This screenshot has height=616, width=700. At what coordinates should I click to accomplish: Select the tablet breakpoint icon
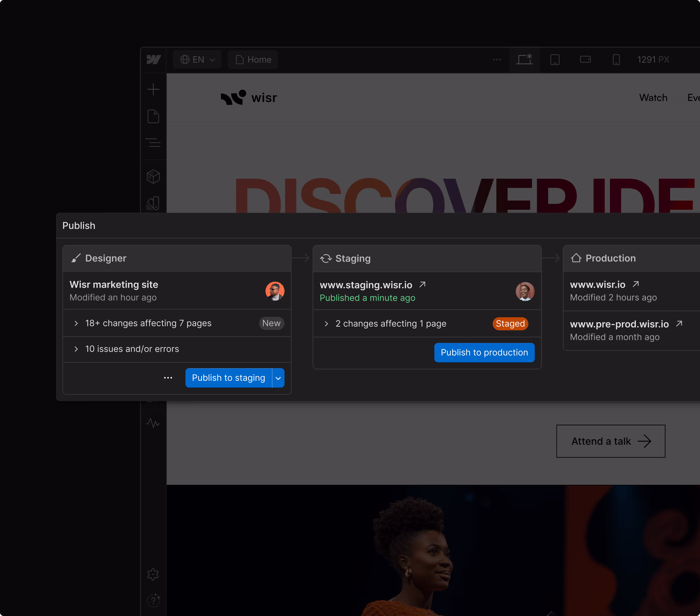point(555,59)
